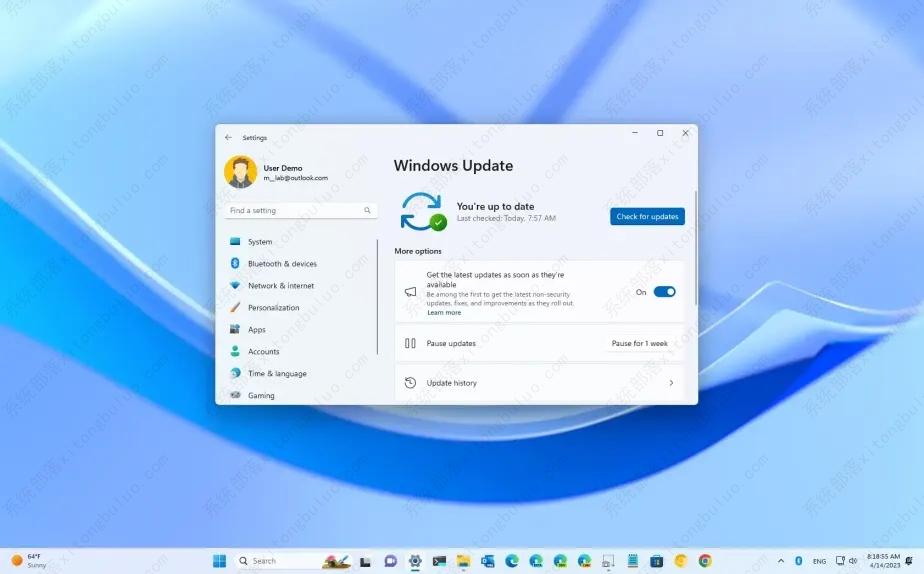Click the Update history chevron arrow

tap(671, 382)
